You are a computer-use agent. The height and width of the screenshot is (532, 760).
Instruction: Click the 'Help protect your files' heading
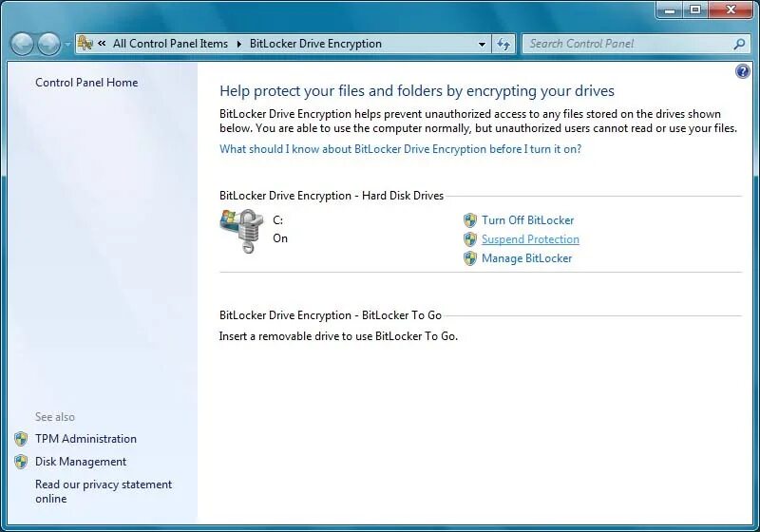pos(417,90)
